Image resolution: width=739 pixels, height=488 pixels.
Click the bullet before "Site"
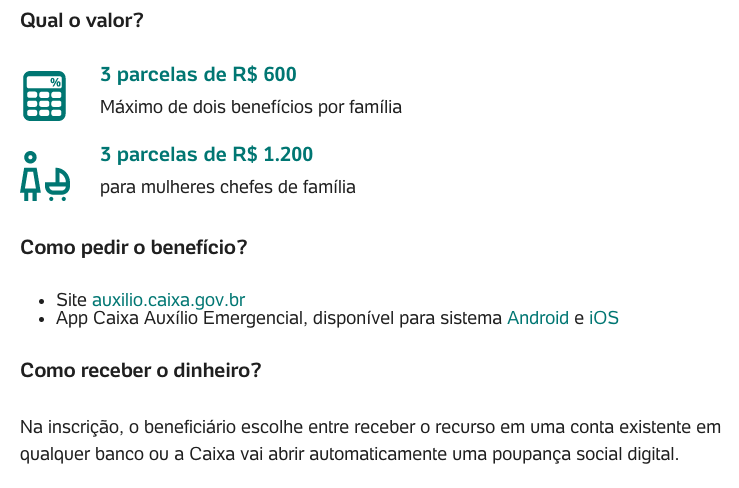tap(42, 301)
